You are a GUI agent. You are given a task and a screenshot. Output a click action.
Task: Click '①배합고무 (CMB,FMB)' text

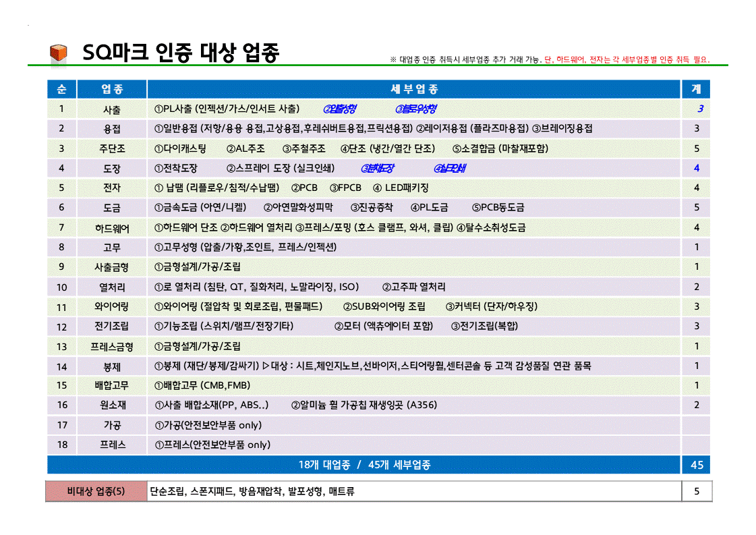click(x=202, y=385)
